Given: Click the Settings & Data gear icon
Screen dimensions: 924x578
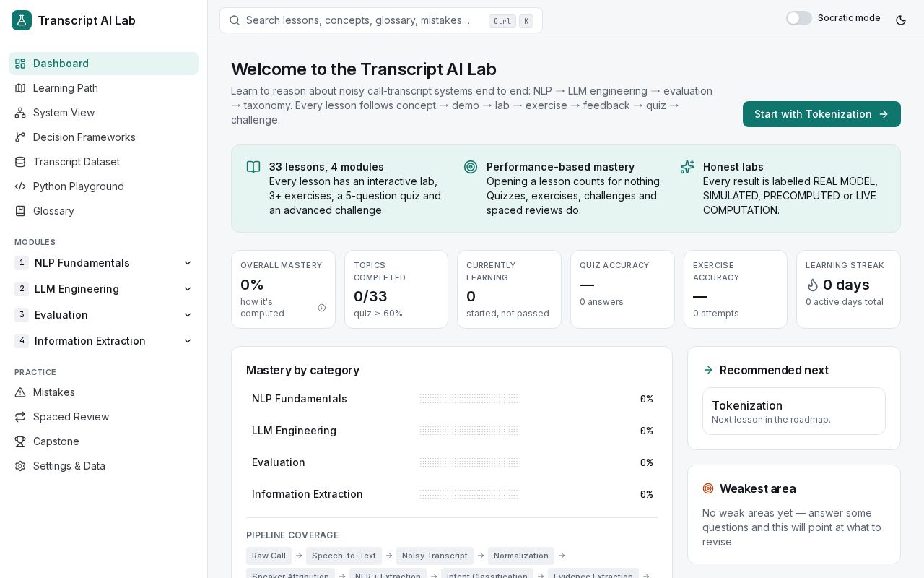Looking at the screenshot, I should tap(20, 466).
